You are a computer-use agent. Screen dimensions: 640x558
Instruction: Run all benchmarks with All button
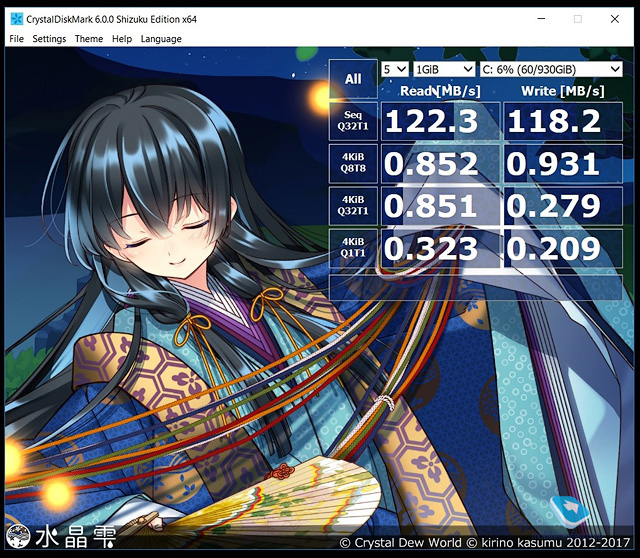tap(353, 79)
